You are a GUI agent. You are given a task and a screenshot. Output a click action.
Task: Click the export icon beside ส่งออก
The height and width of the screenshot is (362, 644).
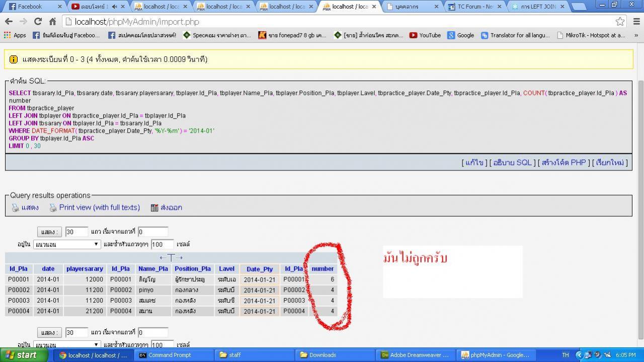pyautogui.click(x=154, y=208)
